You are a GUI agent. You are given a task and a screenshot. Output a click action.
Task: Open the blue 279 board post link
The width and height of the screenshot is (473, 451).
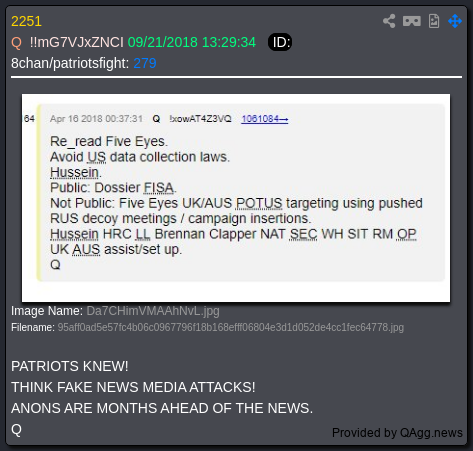145,63
